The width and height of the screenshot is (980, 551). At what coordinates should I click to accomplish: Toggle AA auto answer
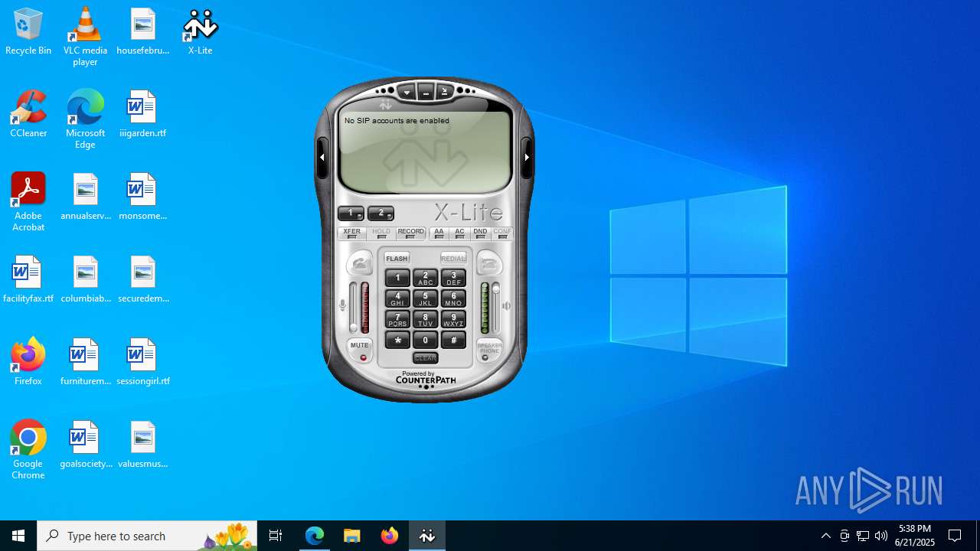[439, 233]
